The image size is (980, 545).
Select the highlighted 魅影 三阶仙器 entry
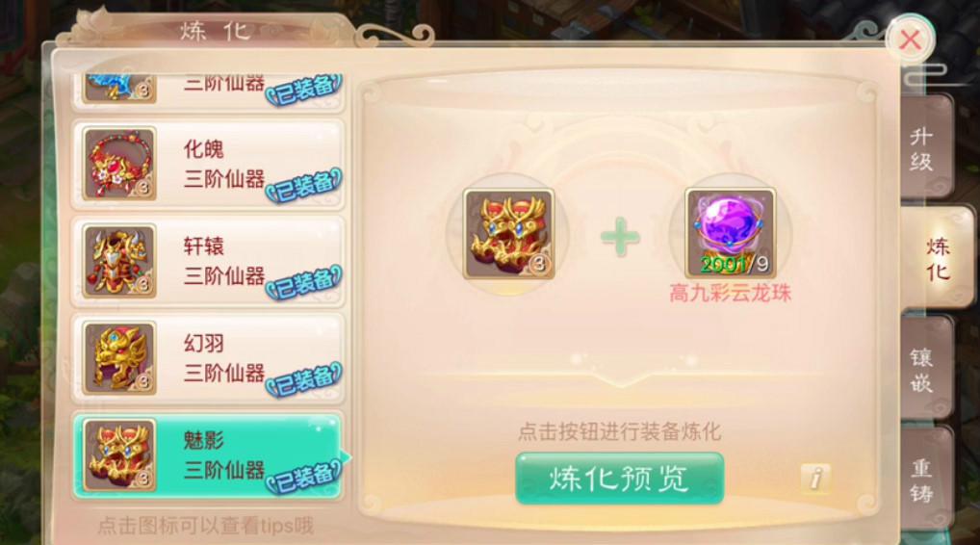pos(208,455)
